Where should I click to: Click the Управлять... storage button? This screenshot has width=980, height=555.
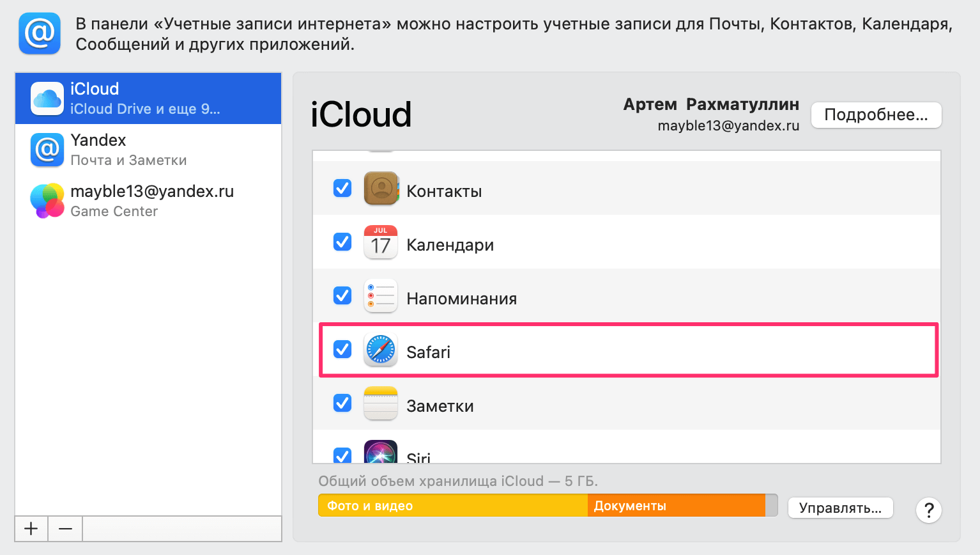pos(840,508)
